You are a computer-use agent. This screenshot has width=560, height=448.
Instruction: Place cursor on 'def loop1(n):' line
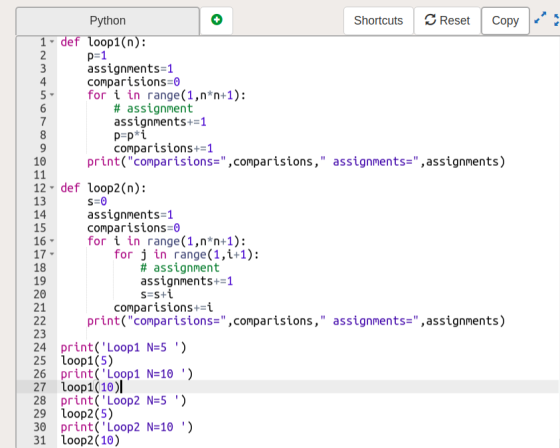[x=103, y=42]
